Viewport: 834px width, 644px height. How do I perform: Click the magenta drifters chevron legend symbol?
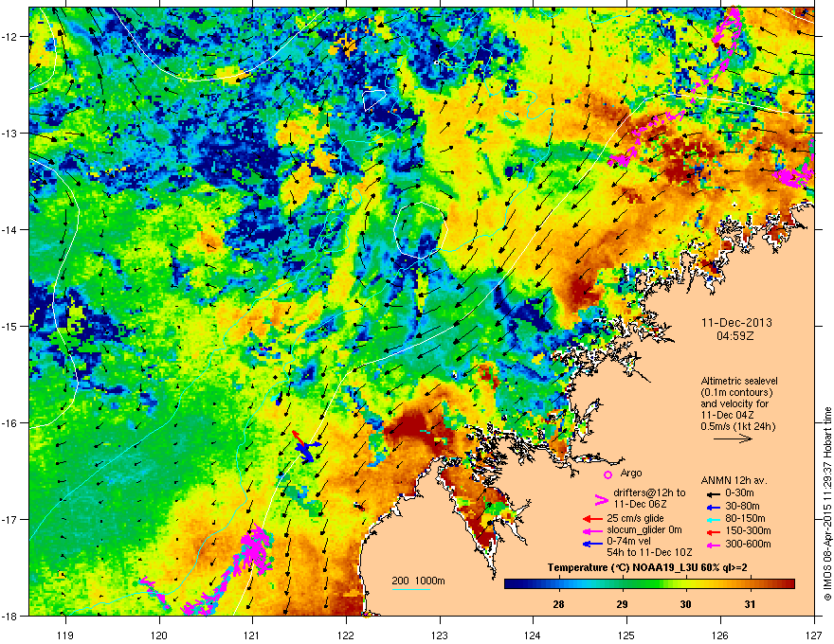click(601, 500)
